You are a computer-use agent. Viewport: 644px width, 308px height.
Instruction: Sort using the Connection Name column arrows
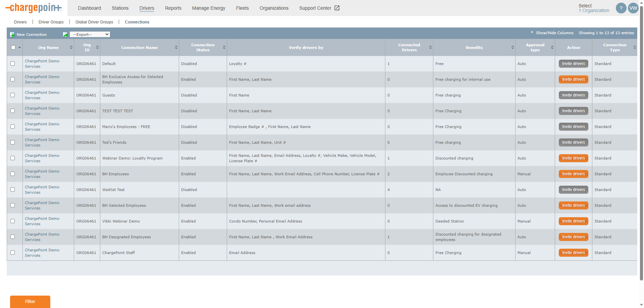[x=176, y=48]
